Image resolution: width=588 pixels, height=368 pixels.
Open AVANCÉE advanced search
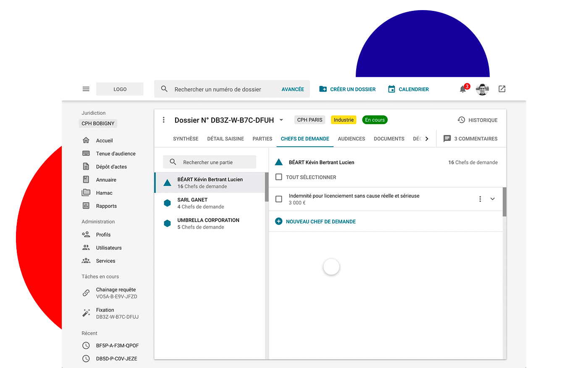click(293, 89)
